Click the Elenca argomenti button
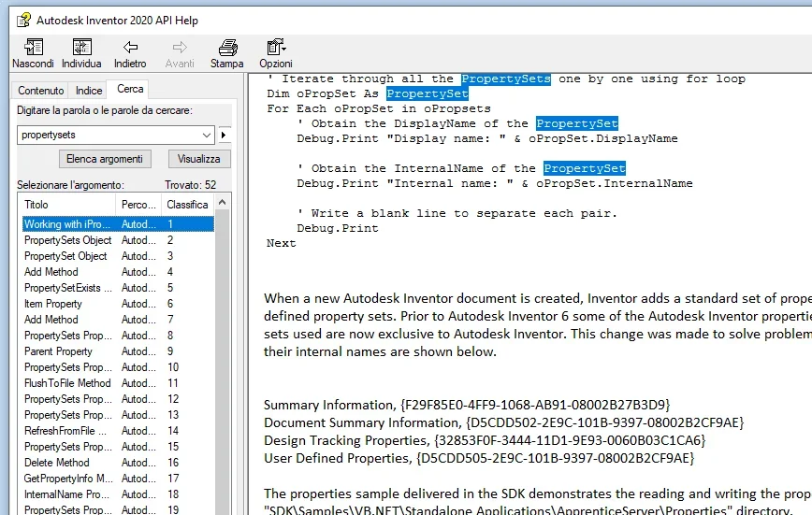 coord(105,159)
